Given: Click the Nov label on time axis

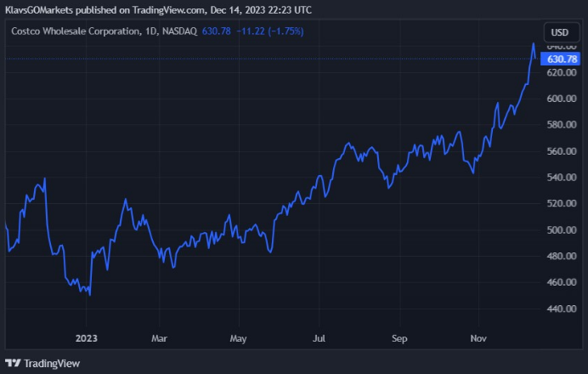Looking at the screenshot, I should pos(478,338).
